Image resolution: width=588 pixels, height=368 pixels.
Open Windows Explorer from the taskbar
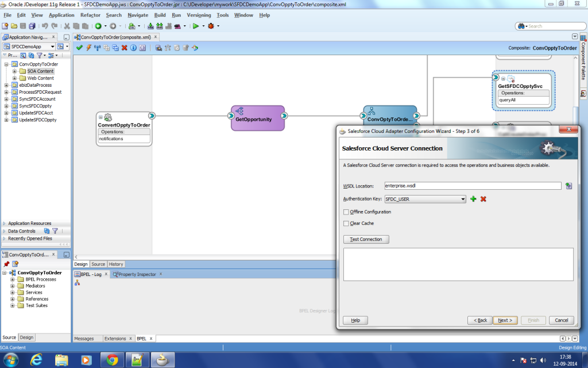(x=61, y=360)
